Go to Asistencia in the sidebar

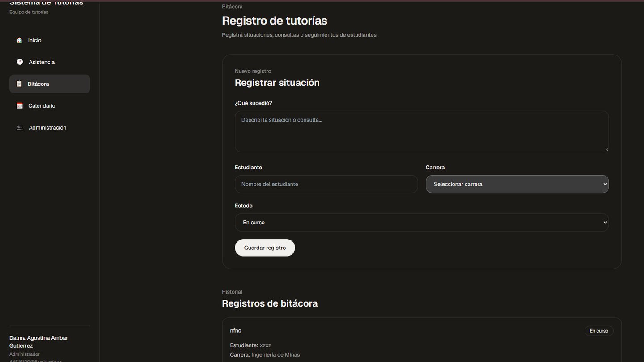(x=50, y=62)
